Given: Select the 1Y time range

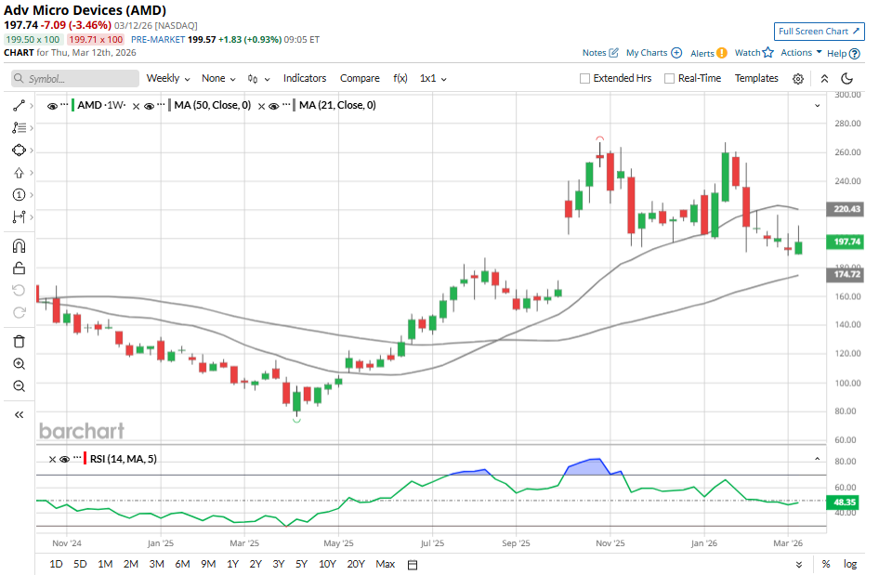Looking at the screenshot, I should (232, 564).
